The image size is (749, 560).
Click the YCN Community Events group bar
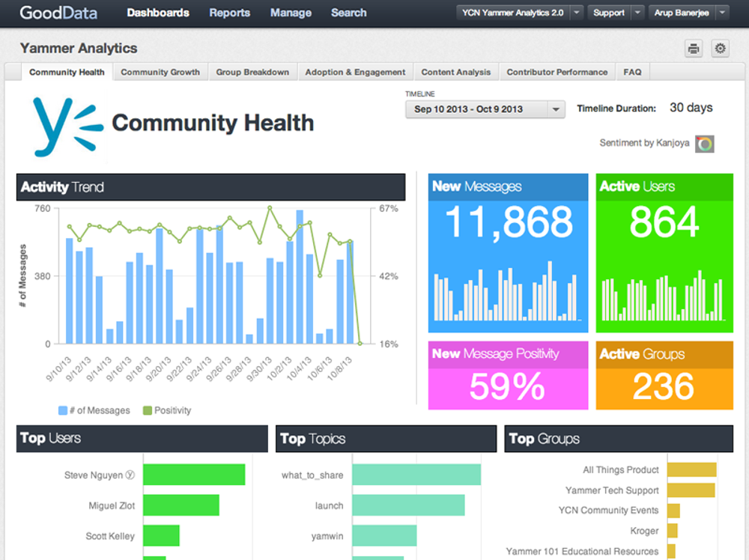coord(673,511)
